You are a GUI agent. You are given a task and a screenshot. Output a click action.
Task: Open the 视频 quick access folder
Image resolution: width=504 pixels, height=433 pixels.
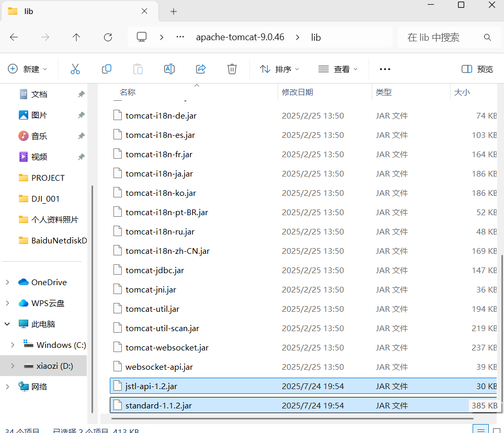39,157
